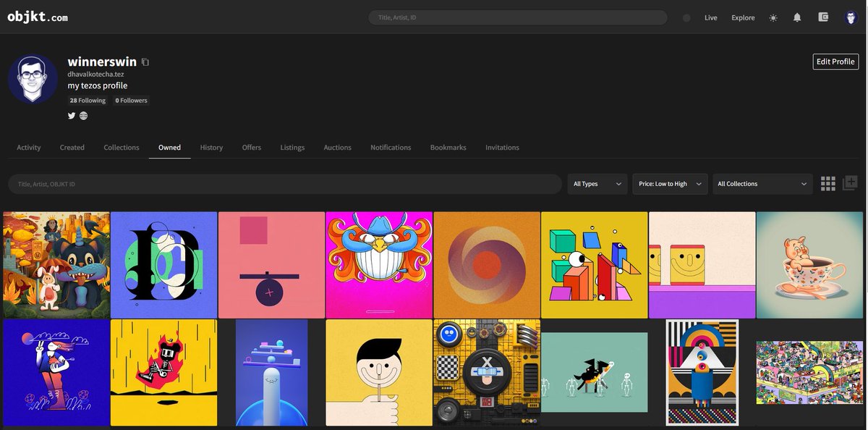Open the wallet icon in the header
This screenshot has height=430, width=868.
coord(823,17)
